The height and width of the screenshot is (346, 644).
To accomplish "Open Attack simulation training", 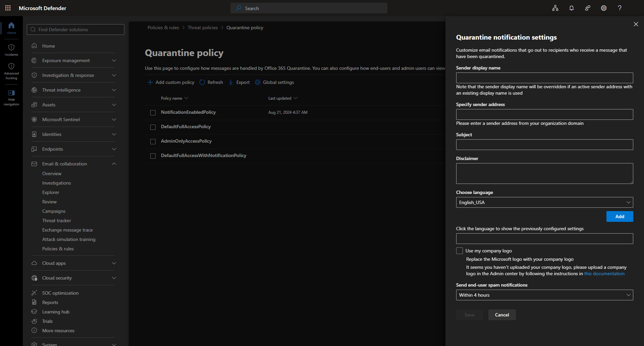I will (69, 239).
